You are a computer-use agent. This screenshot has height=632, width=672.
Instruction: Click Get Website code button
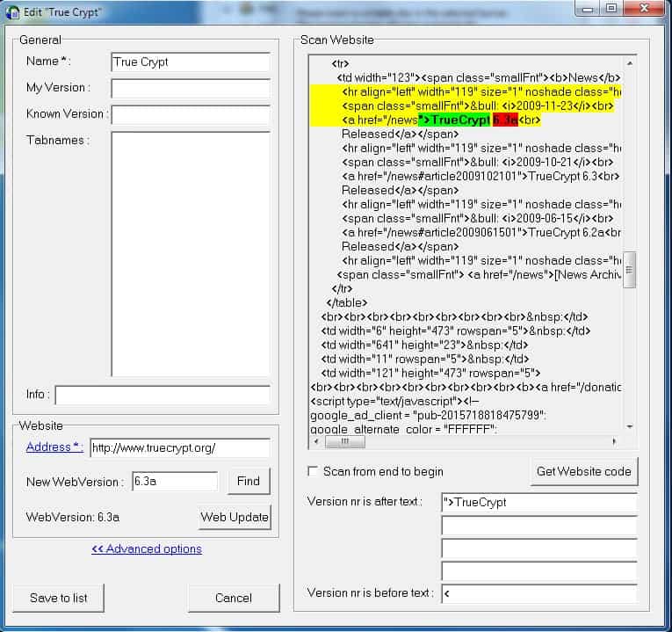click(583, 472)
